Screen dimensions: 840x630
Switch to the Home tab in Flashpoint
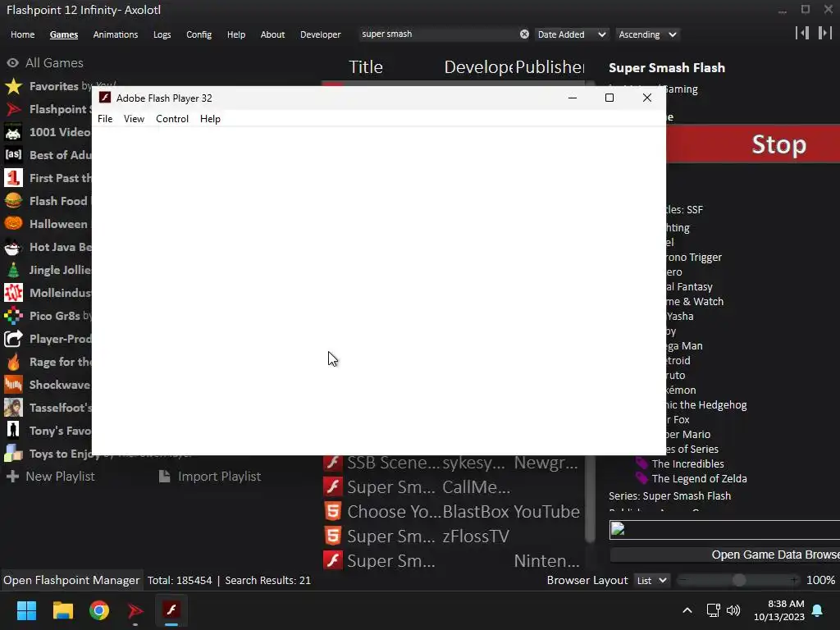coord(22,34)
